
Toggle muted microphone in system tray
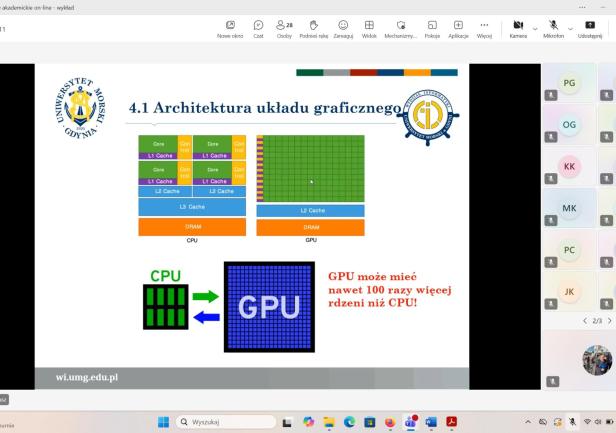(573, 422)
